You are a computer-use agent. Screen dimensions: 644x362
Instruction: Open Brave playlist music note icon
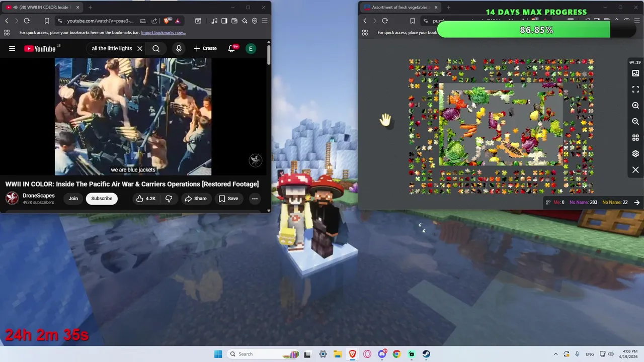point(215,21)
